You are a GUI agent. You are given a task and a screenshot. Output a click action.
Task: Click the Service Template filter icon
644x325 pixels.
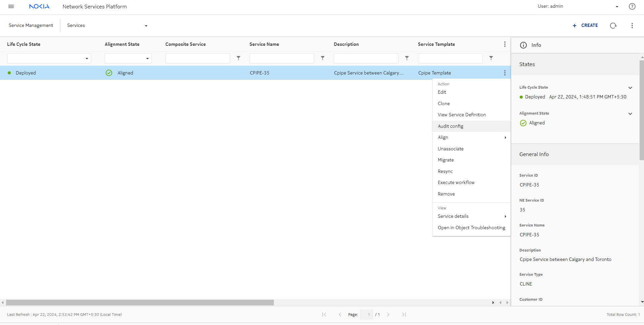[x=491, y=58]
